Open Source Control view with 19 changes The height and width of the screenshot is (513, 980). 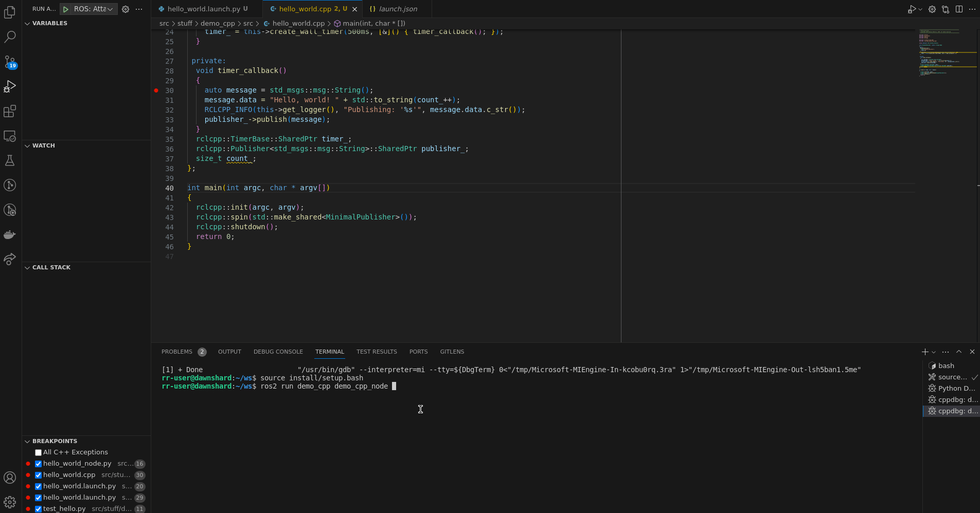click(10, 62)
